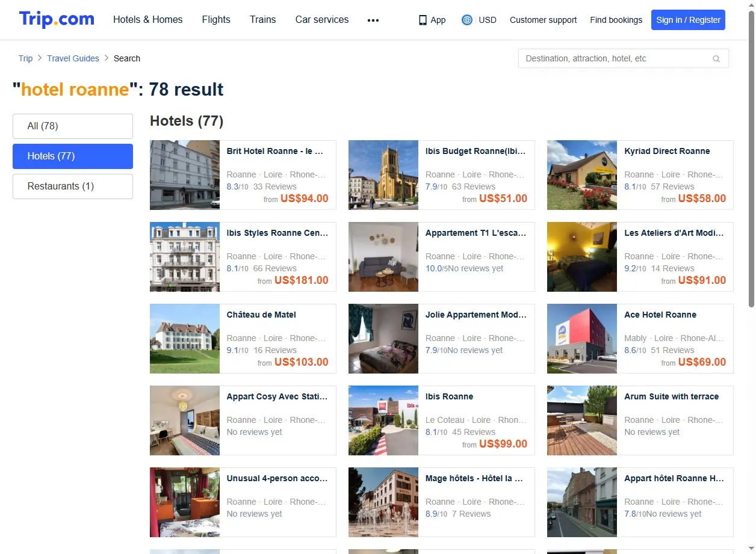The image size is (756, 554).
Task: Open Appart Cosy Avec Stati photo
Action: coord(185,420)
